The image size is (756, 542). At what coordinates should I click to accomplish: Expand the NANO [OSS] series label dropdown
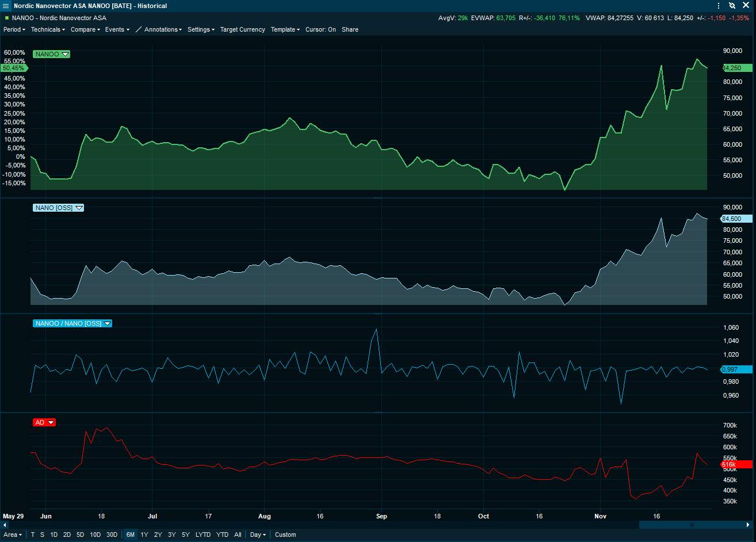click(79, 208)
